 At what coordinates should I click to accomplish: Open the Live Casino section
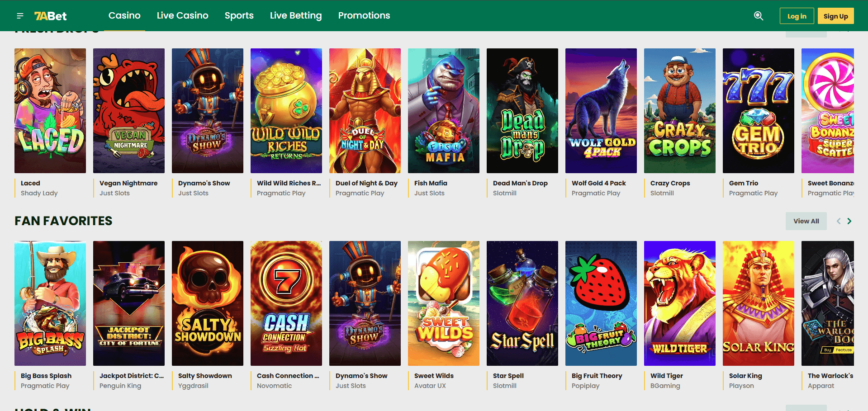183,15
